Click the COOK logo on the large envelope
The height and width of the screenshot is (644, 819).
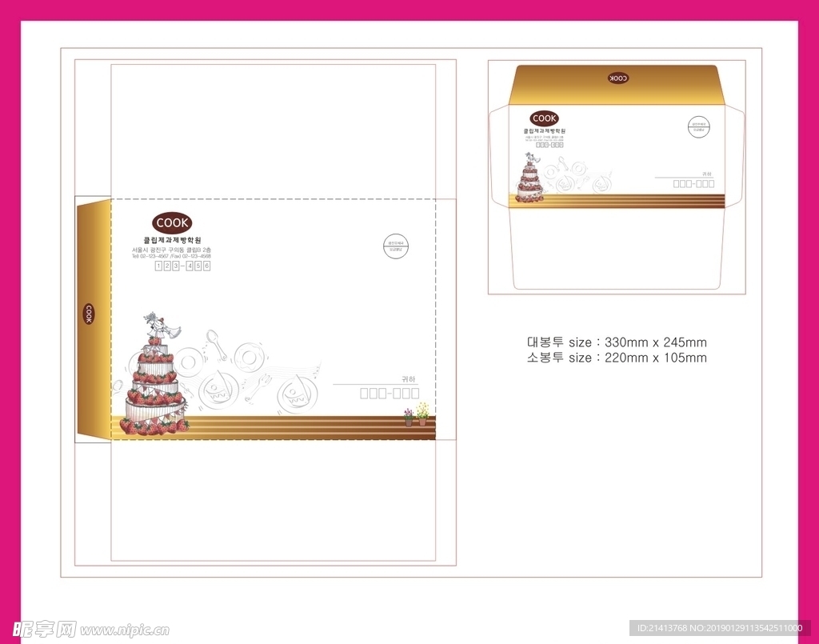(172, 223)
